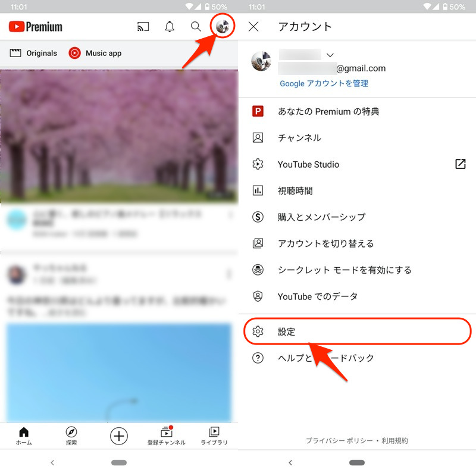
Task: Select あなたの Premium の特典
Action: click(328, 111)
